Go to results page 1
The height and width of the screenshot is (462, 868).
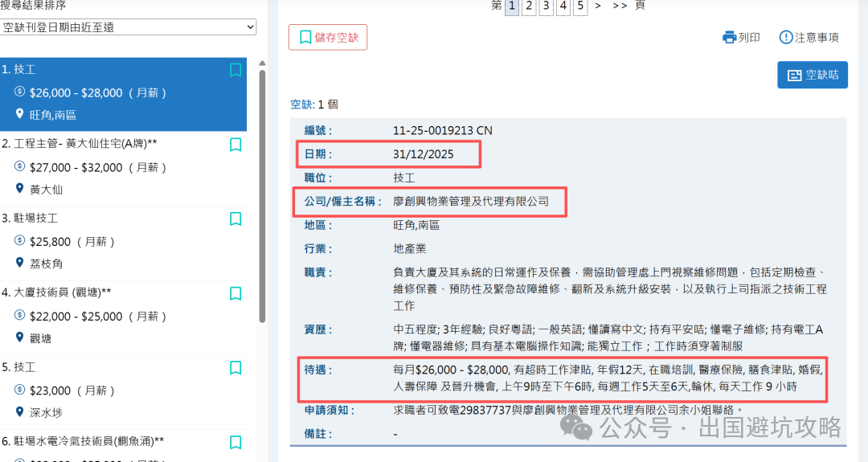(x=511, y=6)
